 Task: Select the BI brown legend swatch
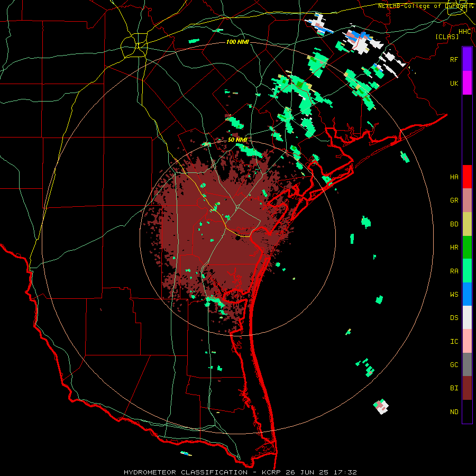467,388
